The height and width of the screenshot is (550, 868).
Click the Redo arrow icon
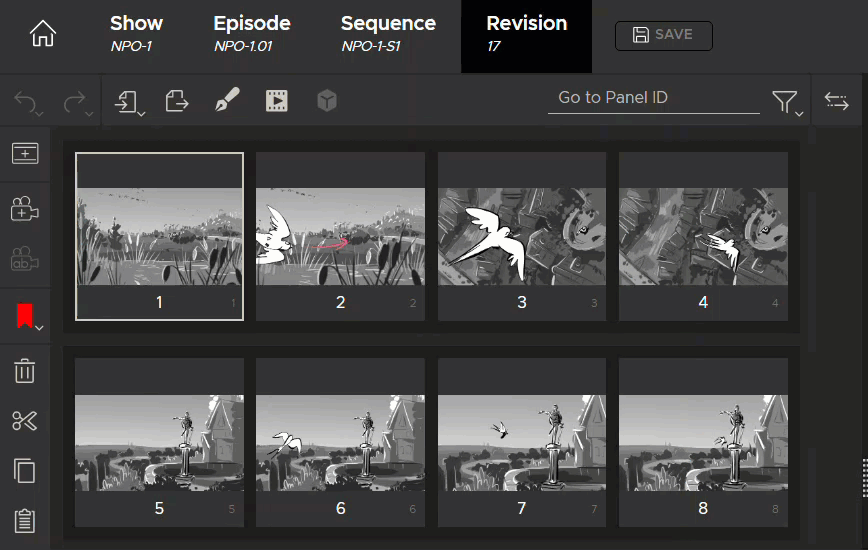pos(75,101)
